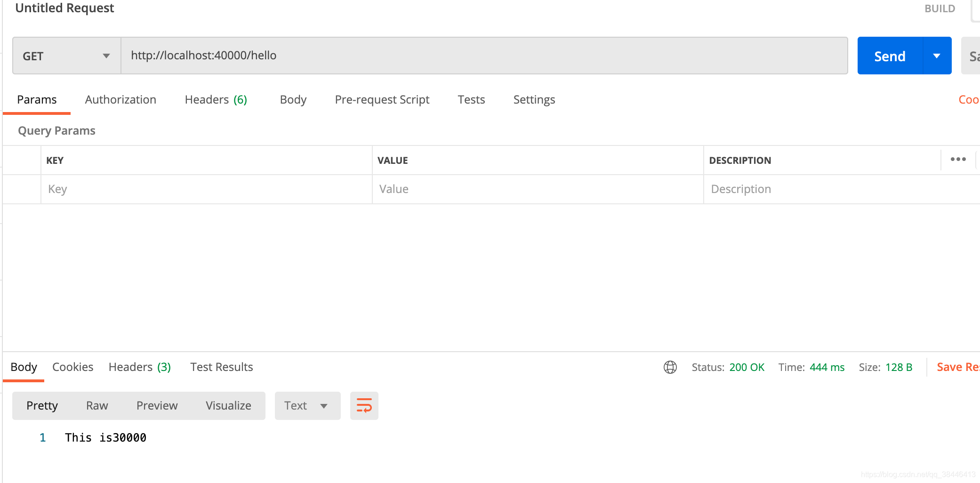Viewport: 980px width, 483px height.
Task: Click the 444 ms time value
Action: (827, 367)
